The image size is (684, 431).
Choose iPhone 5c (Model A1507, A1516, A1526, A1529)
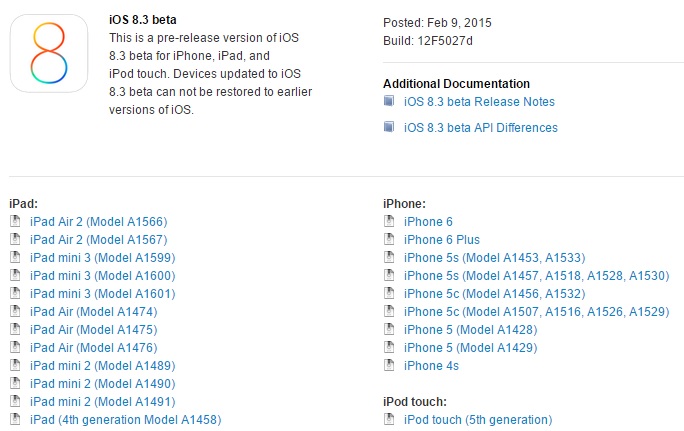click(536, 311)
